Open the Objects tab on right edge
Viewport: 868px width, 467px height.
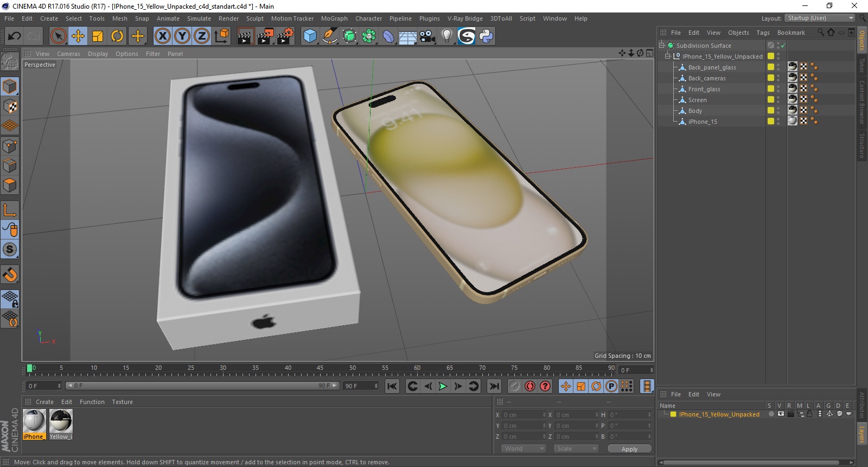point(862,40)
